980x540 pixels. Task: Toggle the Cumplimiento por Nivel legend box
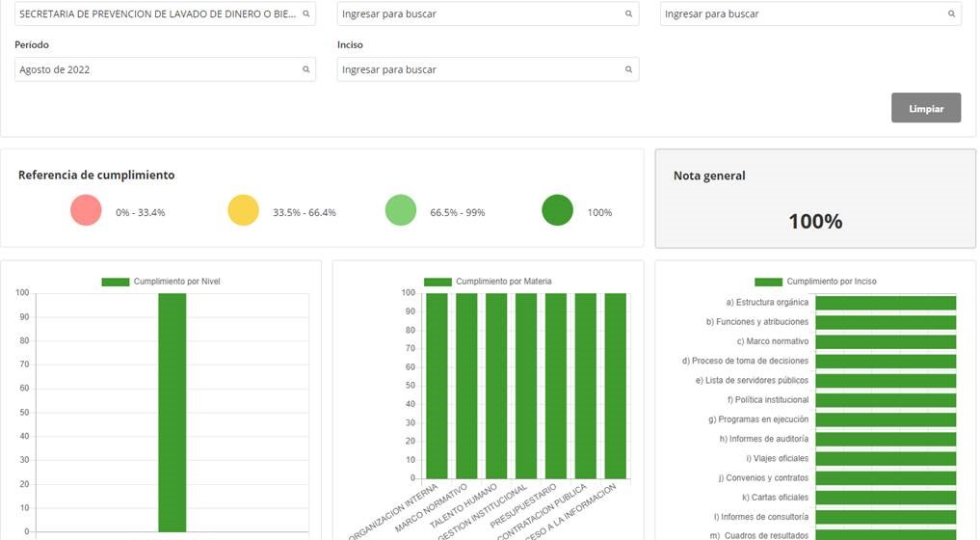pyautogui.click(x=116, y=283)
